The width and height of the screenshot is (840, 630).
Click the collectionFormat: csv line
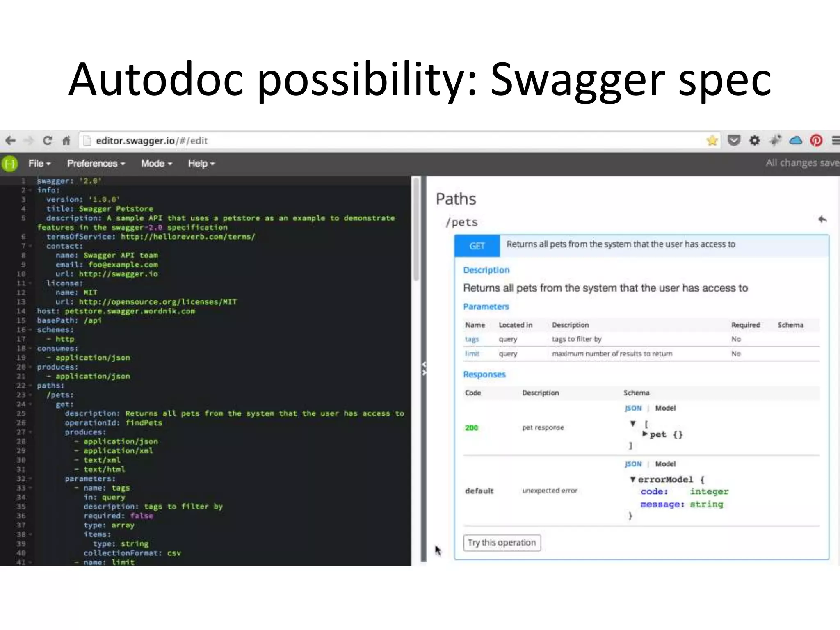coord(132,553)
